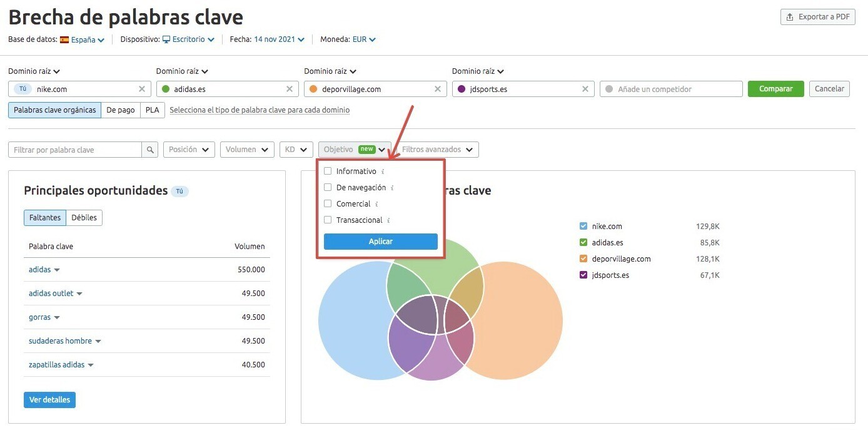Clear the nike.com domain with X icon
This screenshot has width=868, height=430.
tap(142, 89)
